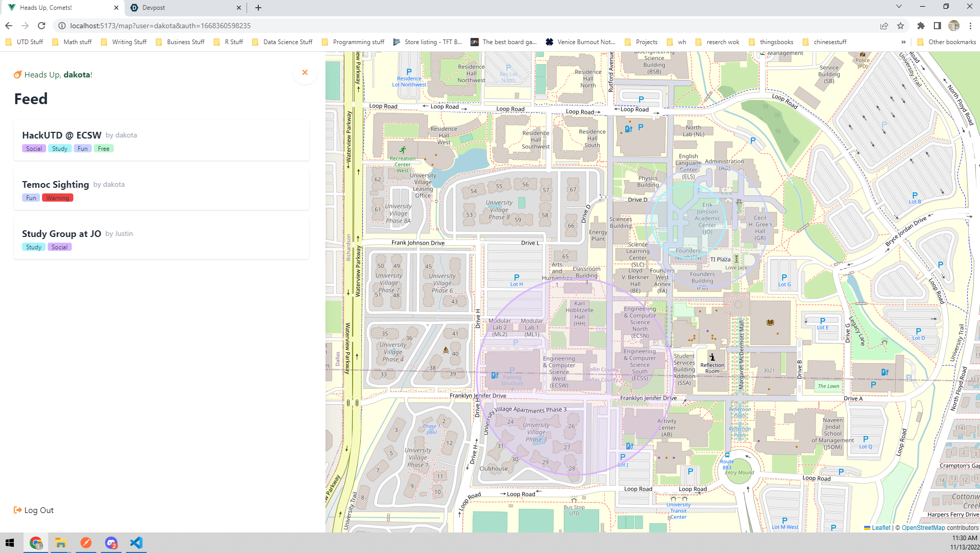Click the Log Out link

click(34, 510)
